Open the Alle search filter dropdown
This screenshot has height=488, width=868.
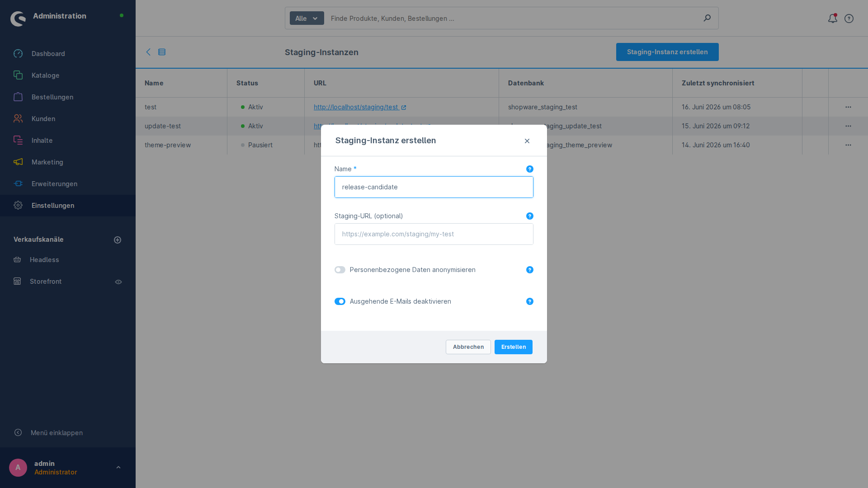pos(307,19)
